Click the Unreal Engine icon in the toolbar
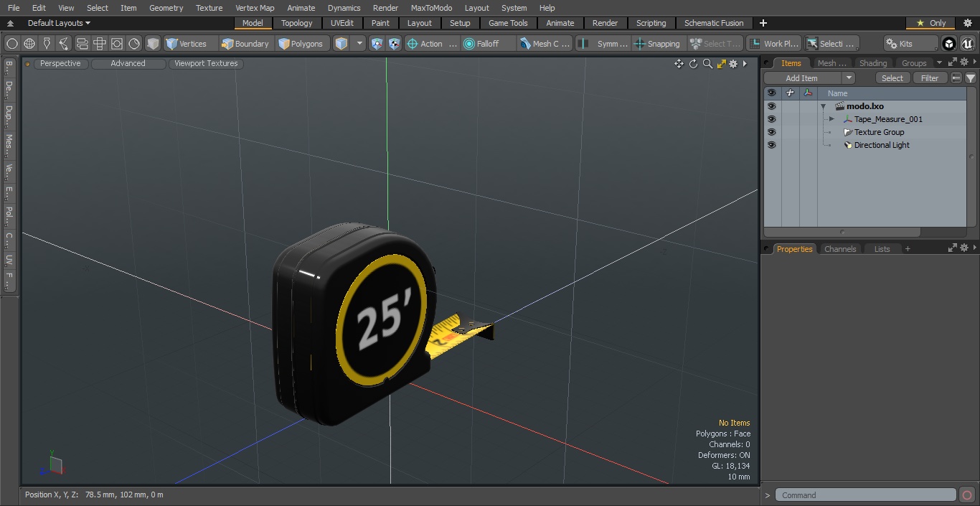The width and height of the screenshot is (980, 506). (x=968, y=44)
